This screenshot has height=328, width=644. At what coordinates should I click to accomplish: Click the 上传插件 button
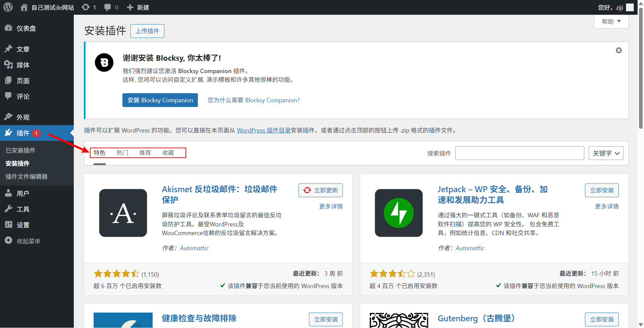[147, 31]
